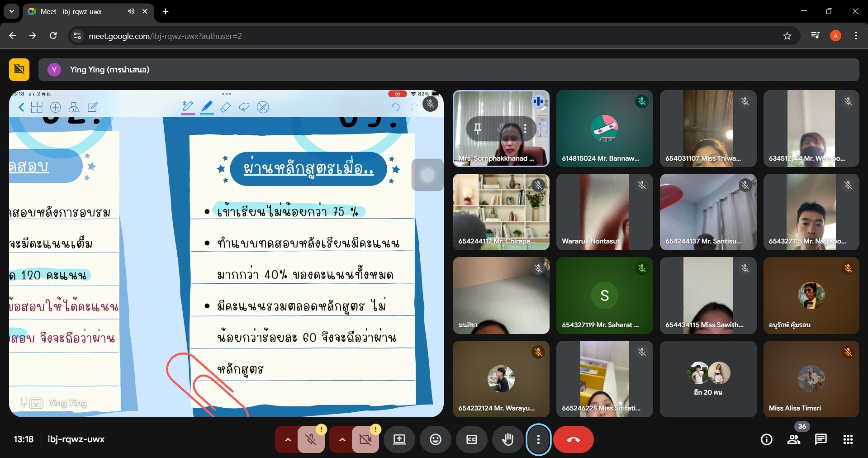Viewport: 868px width, 458px height.
Task: Open a new browser tab
Action: coord(166,11)
